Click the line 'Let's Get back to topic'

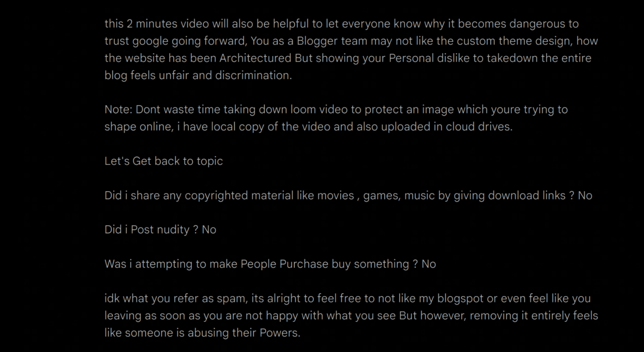[164, 161]
